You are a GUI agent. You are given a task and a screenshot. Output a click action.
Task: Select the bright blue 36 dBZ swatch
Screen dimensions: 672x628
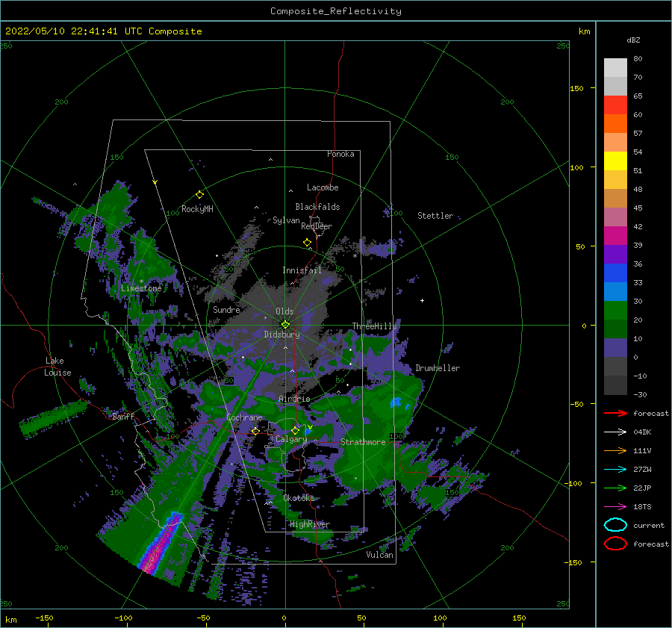pyautogui.click(x=615, y=273)
